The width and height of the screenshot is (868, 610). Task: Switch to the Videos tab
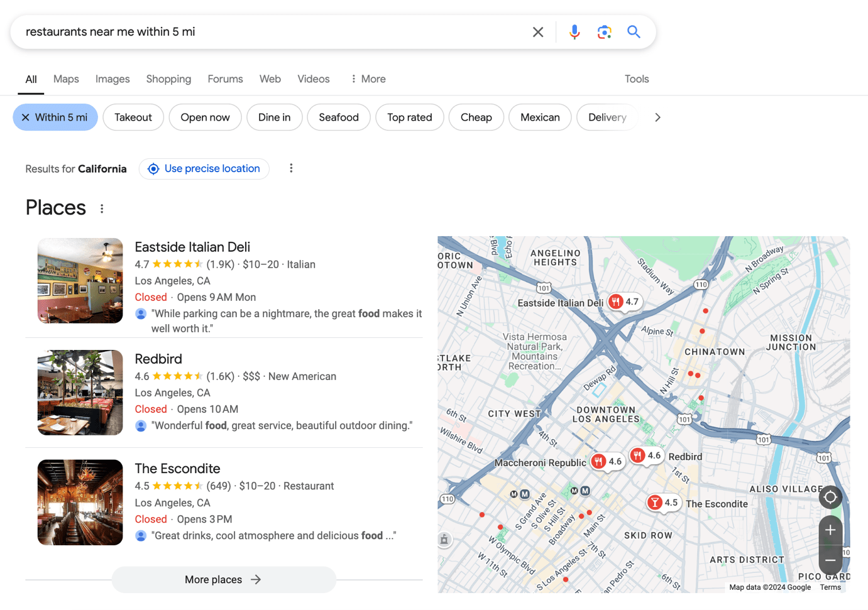[x=314, y=79]
